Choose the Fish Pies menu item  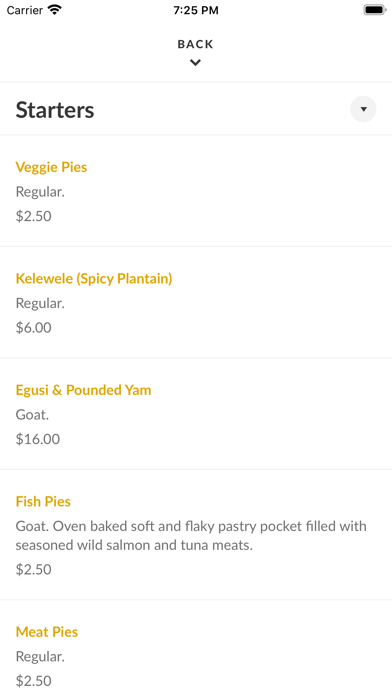196,534
